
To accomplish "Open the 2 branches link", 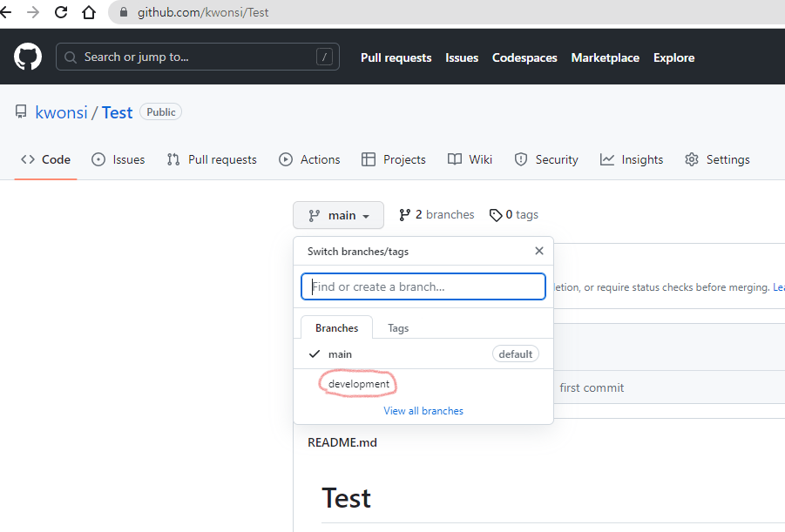I will [x=436, y=215].
